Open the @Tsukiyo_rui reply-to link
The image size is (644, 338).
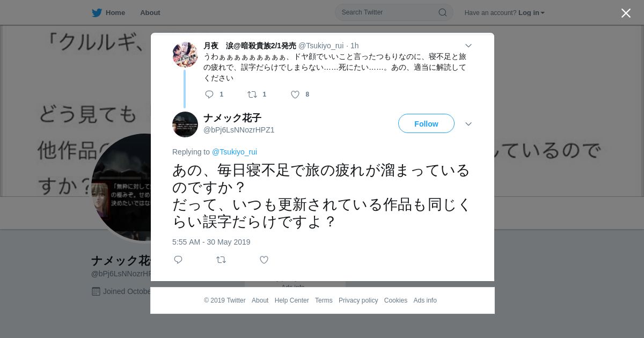(235, 152)
